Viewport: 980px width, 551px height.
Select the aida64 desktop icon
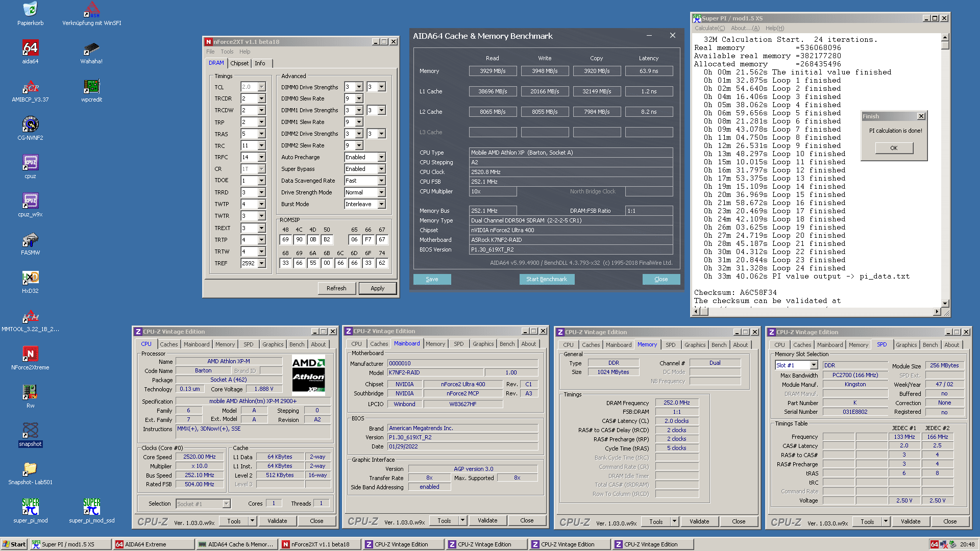click(x=30, y=52)
